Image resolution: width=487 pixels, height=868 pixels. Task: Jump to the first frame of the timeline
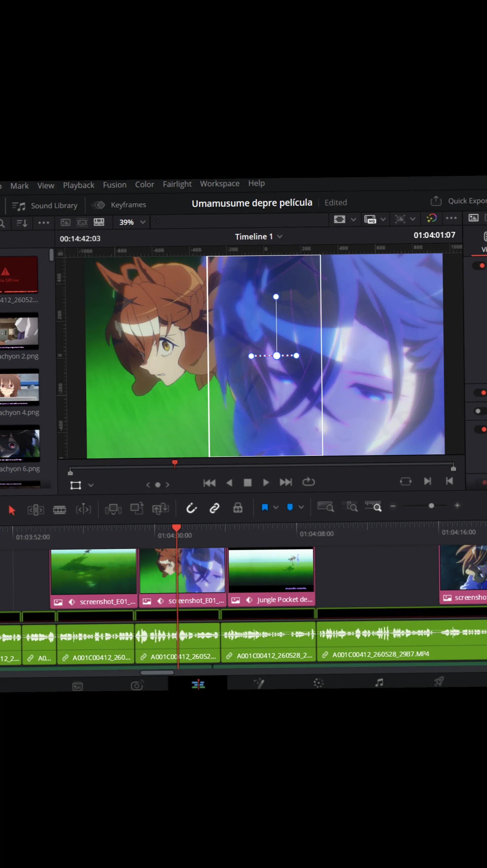point(210,483)
